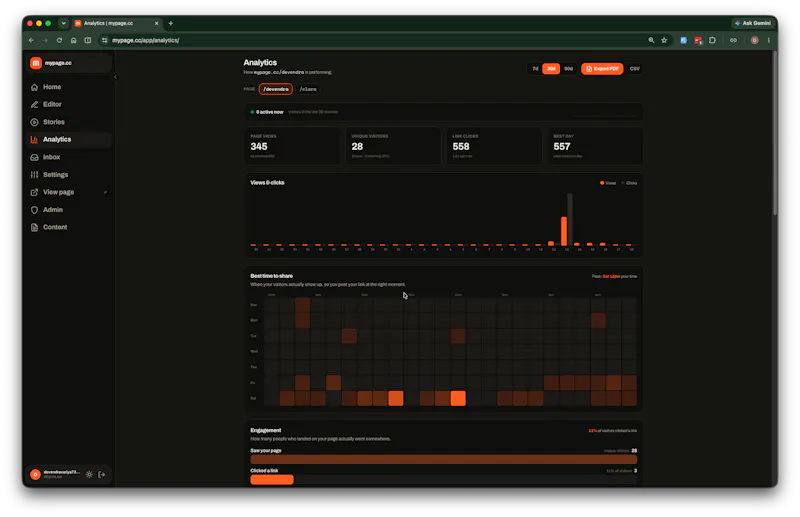The image size is (800, 517).
Task: Click the mypage.cc logo in sidebar
Action: click(x=36, y=63)
